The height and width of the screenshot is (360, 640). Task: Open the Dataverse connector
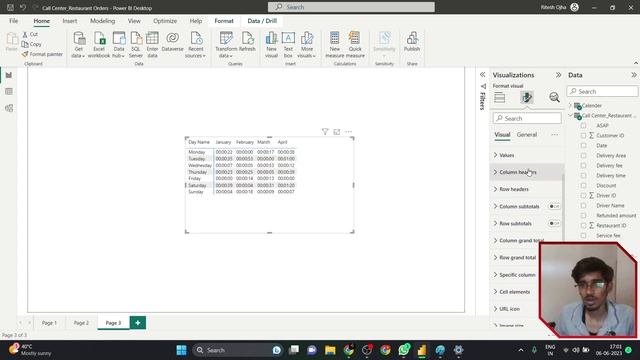(172, 42)
